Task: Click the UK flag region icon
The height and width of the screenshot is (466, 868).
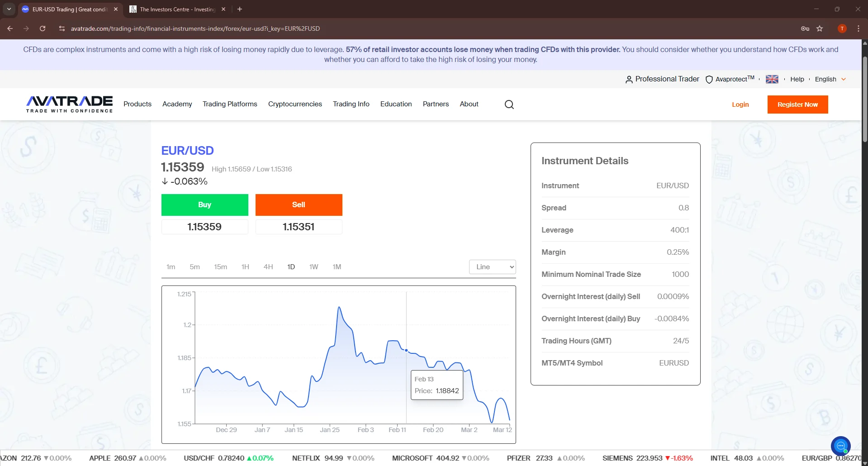Action: (772, 79)
